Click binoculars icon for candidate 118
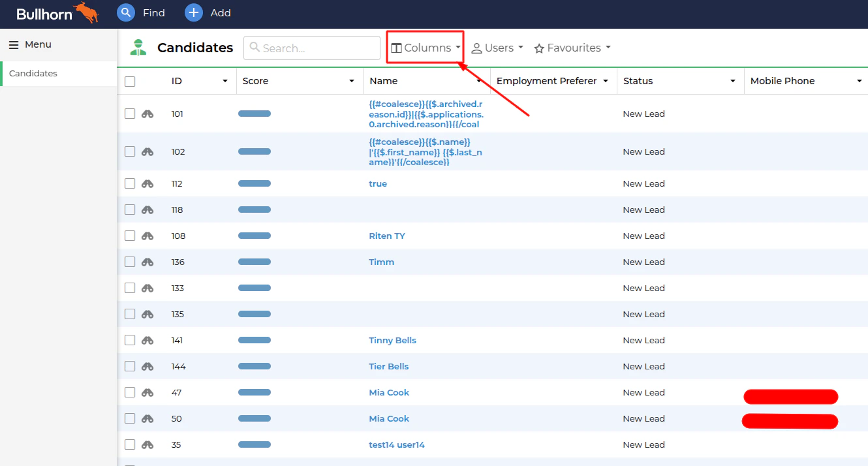 [x=147, y=210]
